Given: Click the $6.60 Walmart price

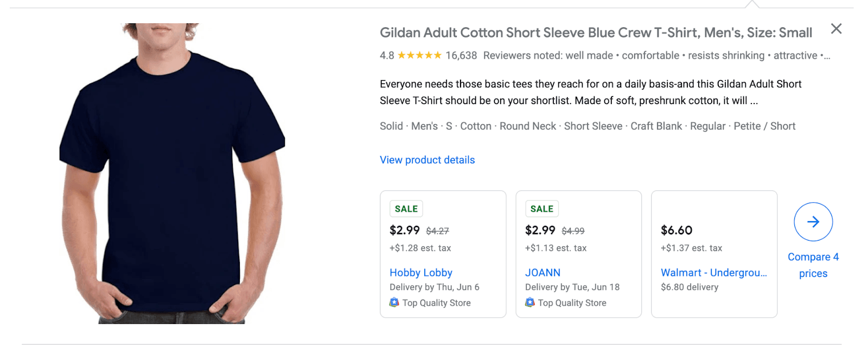Looking at the screenshot, I should click(x=675, y=230).
